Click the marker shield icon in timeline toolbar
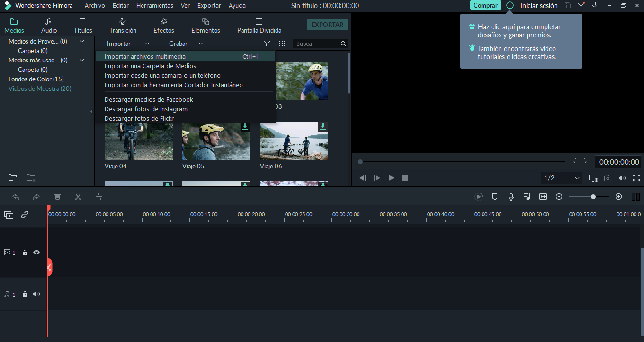Screen dimensions: 644x342 click(x=495, y=197)
